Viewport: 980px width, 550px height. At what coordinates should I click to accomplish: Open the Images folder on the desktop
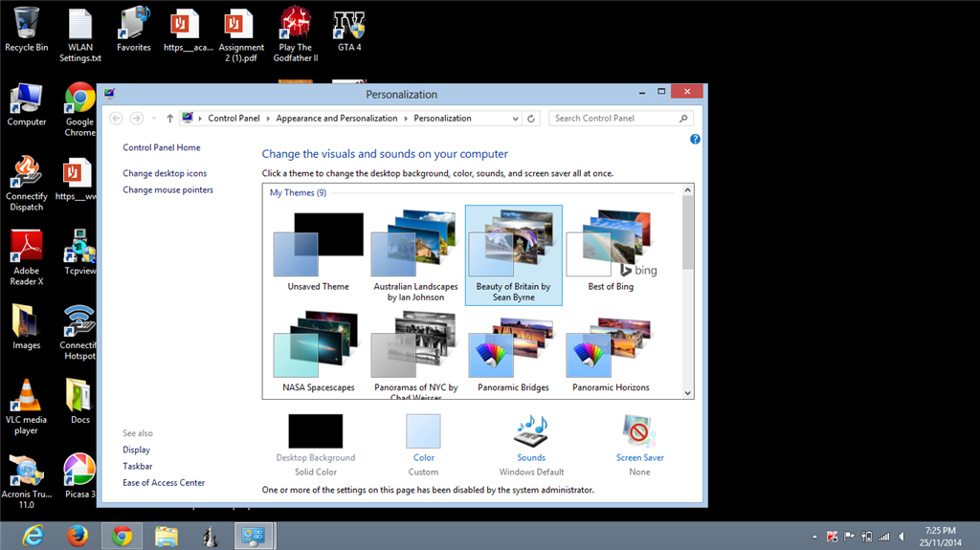tap(26, 327)
